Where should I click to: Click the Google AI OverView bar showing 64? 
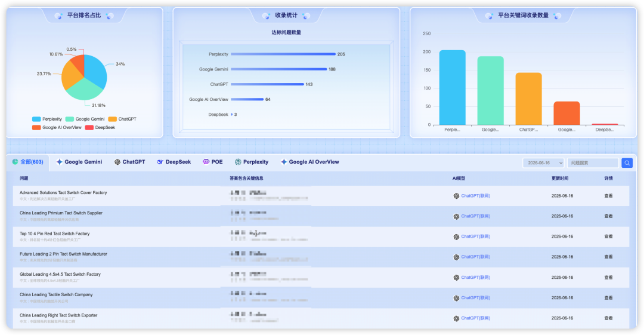(247, 100)
